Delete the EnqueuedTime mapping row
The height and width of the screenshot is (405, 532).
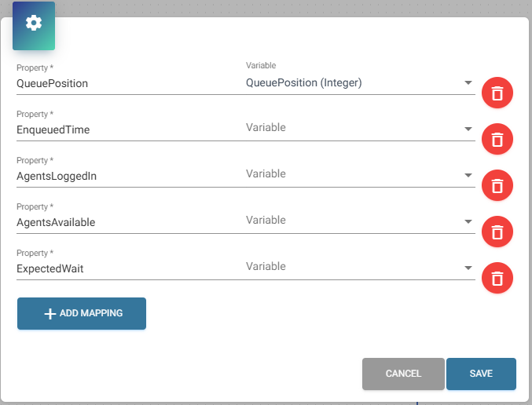tap(497, 139)
